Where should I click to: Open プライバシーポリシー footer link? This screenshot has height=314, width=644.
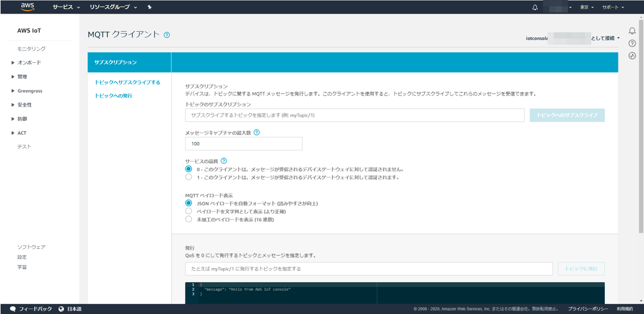click(x=588, y=309)
